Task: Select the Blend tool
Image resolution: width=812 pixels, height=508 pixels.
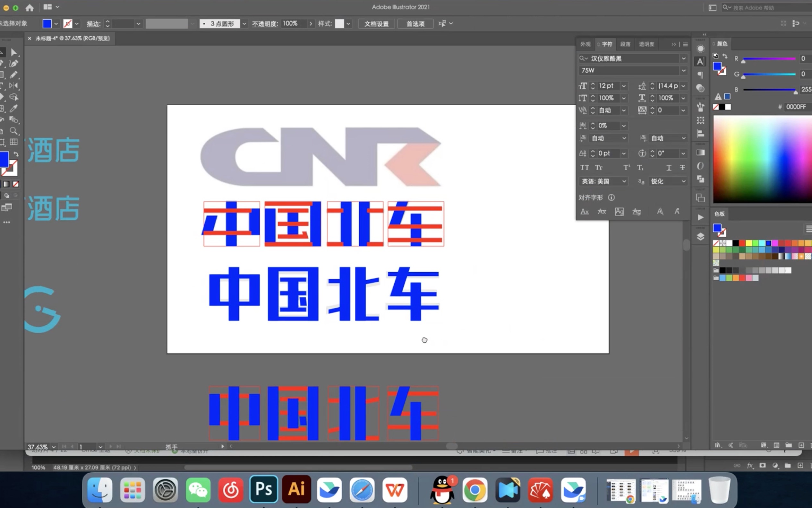Action: click(14, 119)
